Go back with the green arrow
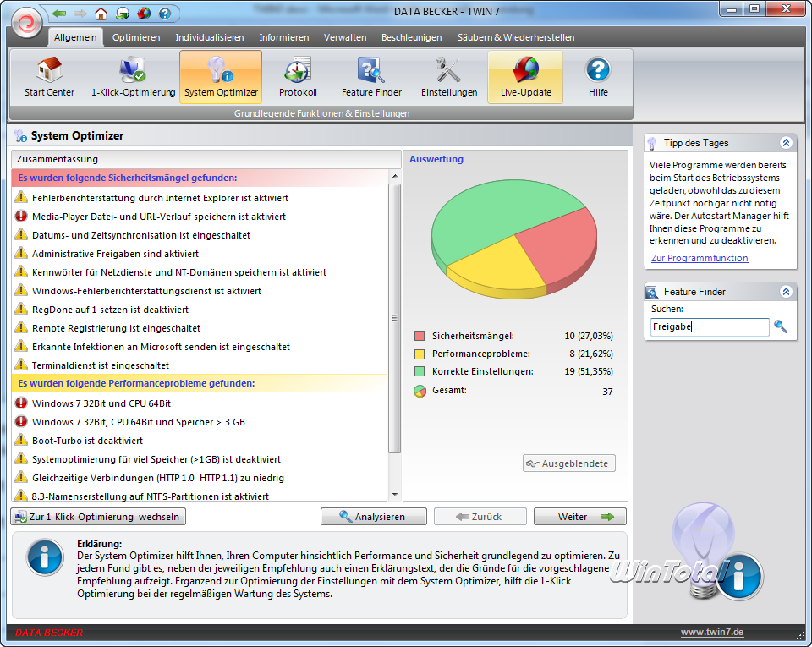 pos(59,13)
